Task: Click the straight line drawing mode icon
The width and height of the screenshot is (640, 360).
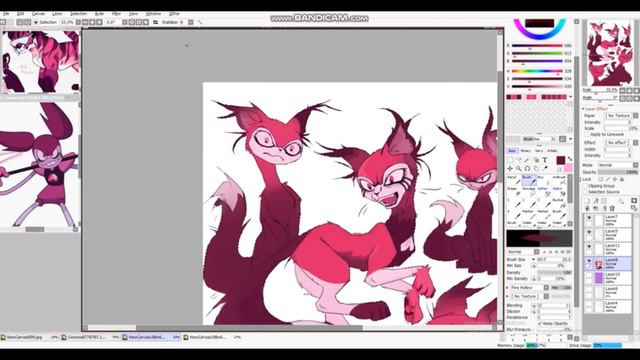Action: (x=200, y=22)
